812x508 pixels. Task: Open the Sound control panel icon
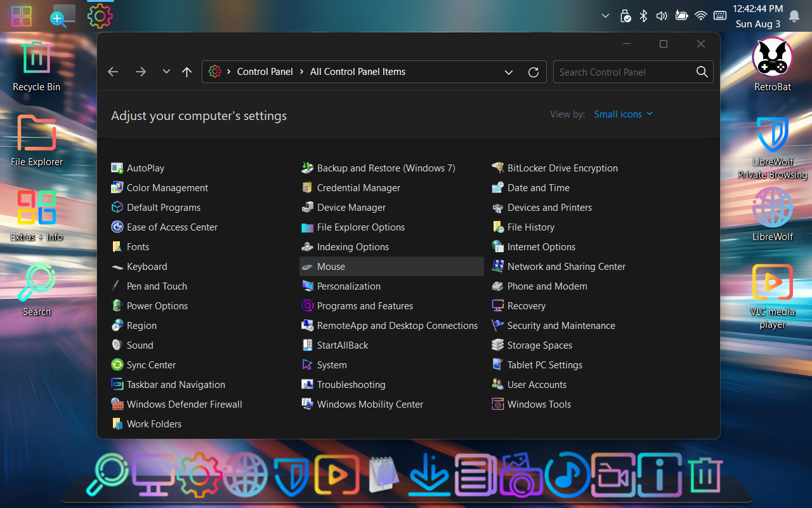point(117,345)
